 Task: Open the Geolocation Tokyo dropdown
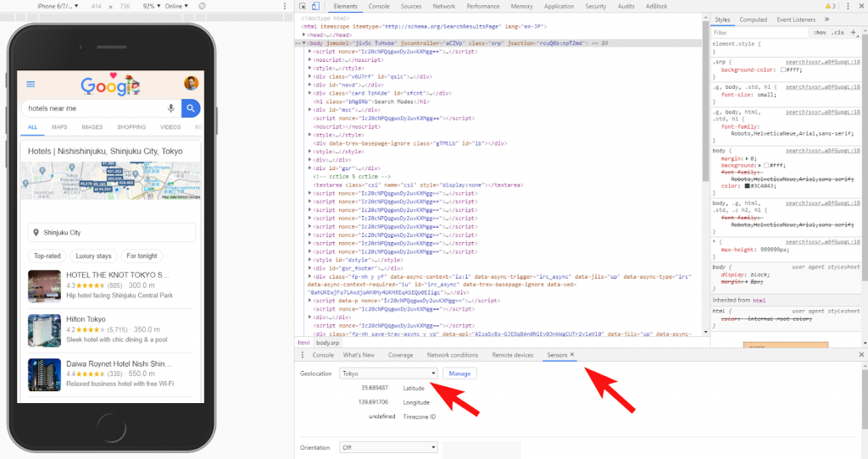(x=388, y=373)
